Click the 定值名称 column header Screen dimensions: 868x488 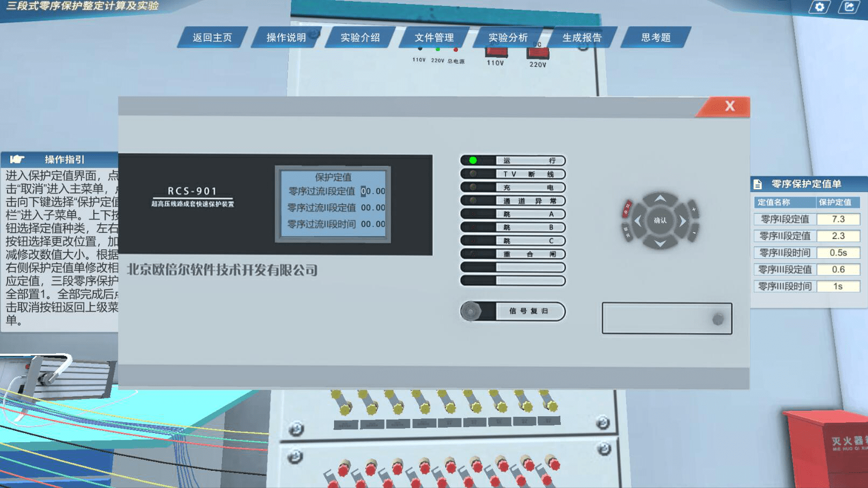tap(784, 202)
